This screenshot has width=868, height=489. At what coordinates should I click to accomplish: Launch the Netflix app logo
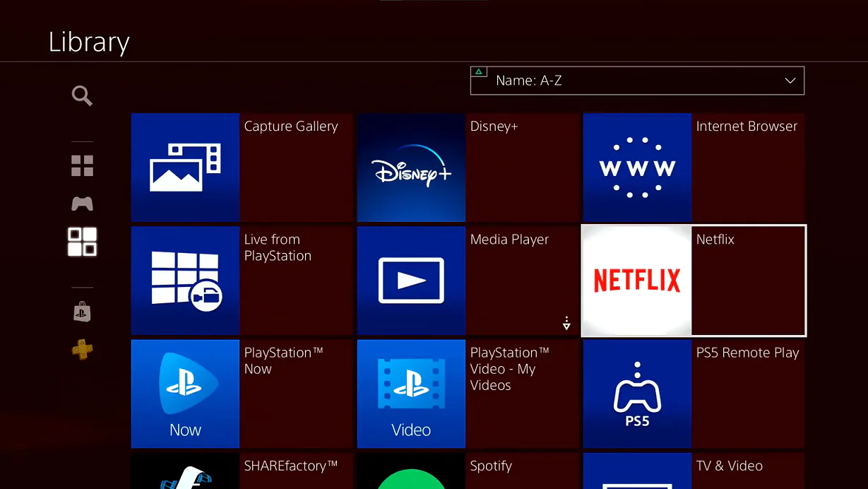coord(637,281)
